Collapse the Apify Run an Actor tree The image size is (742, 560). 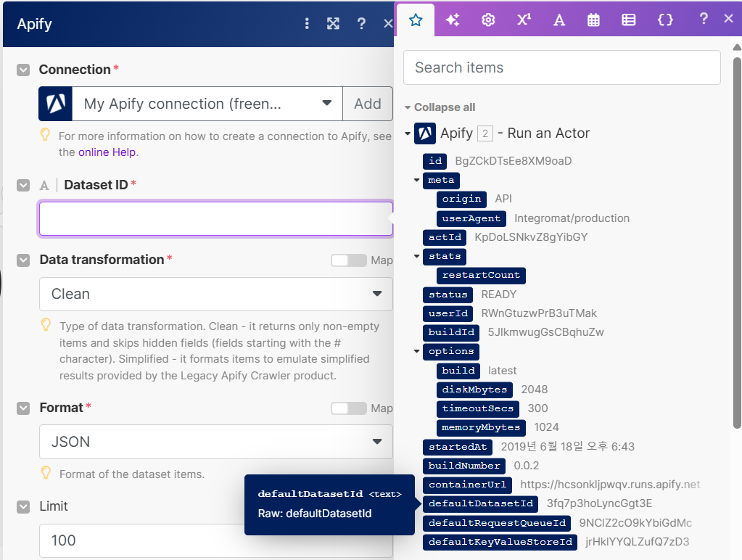tap(408, 133)
